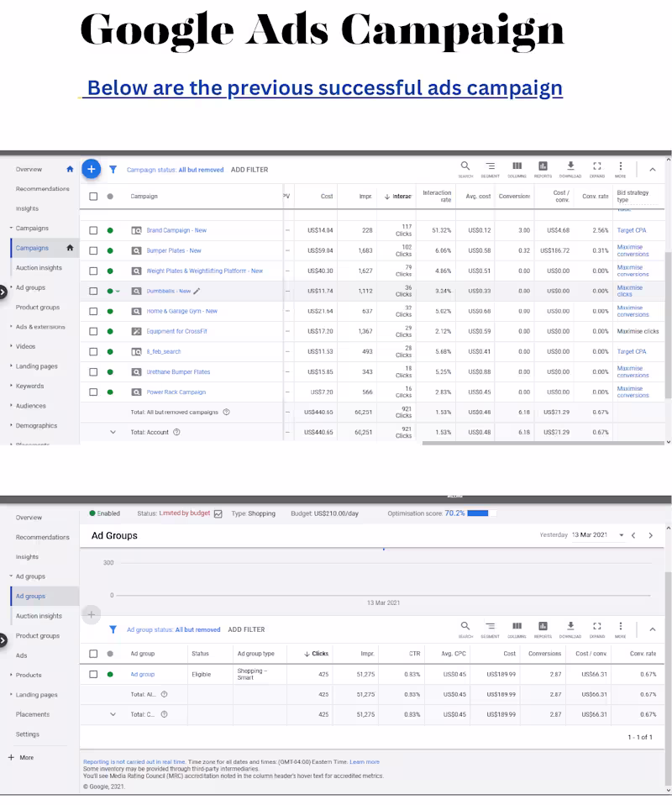
Task: Check the Weight Plates & Weightlifting Platform checkbox
Action: coord(93,271)
